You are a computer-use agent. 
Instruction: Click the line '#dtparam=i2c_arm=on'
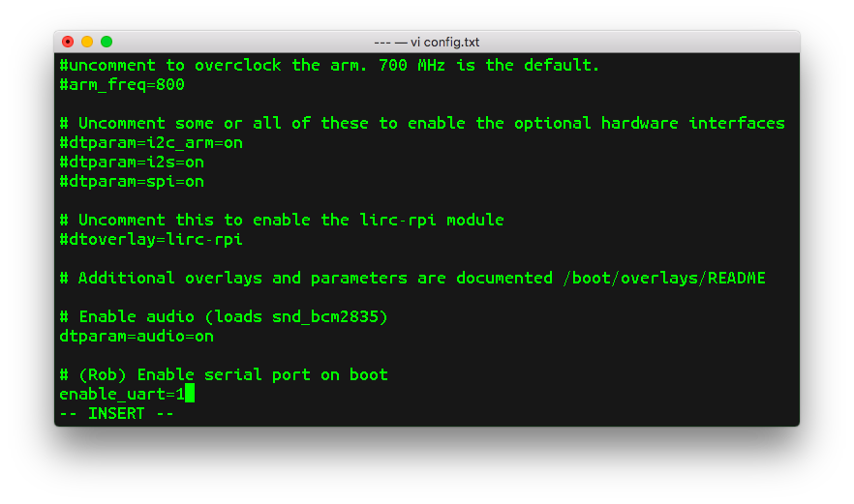[x=151, y=142]
